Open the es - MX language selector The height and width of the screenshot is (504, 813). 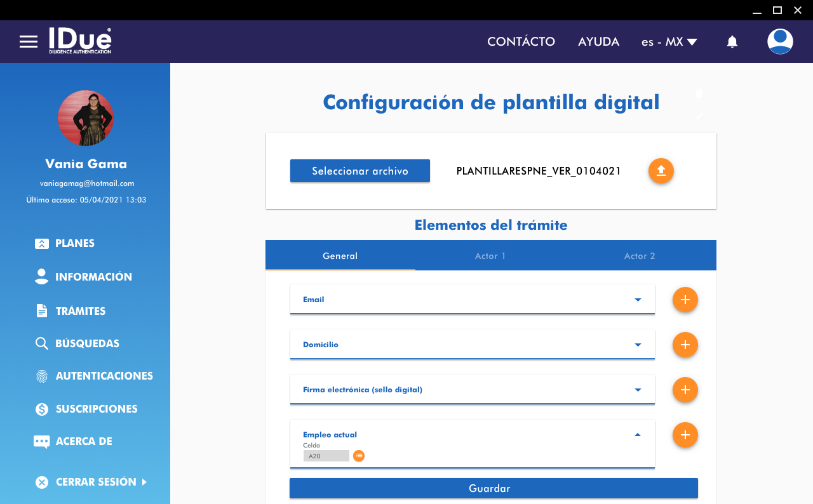click(669, 42)
